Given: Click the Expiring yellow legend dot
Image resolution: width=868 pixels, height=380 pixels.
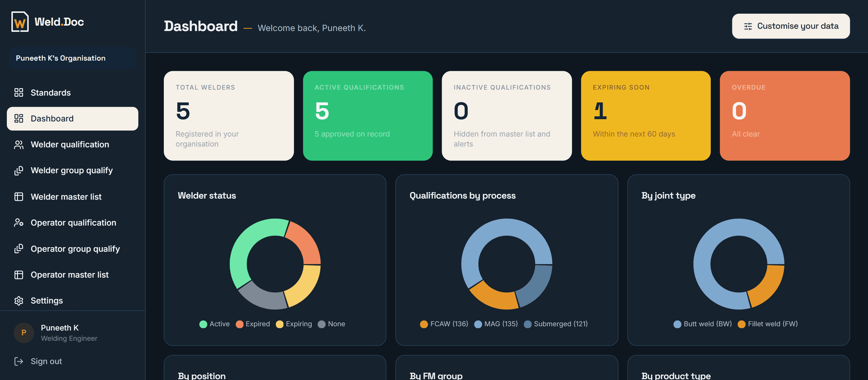Looking at the screenshot, I should 280,324.
